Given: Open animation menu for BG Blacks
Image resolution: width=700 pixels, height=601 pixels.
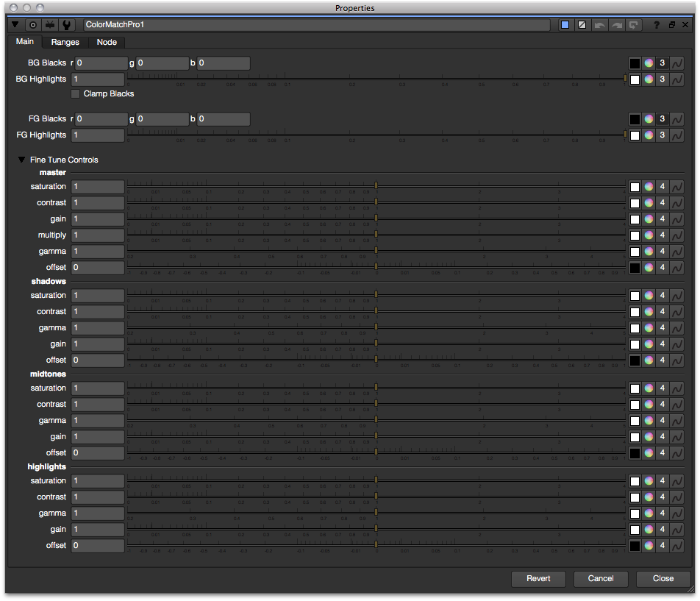Looking at the screenshot, I should pos(677,63).
